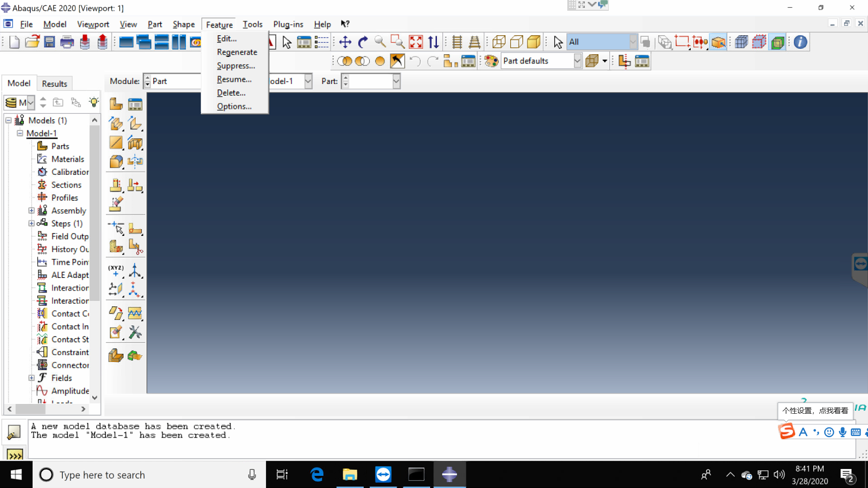Open TeamViewer from the taskbar
This screenshot has width=868, height=488.
point(383,475)
